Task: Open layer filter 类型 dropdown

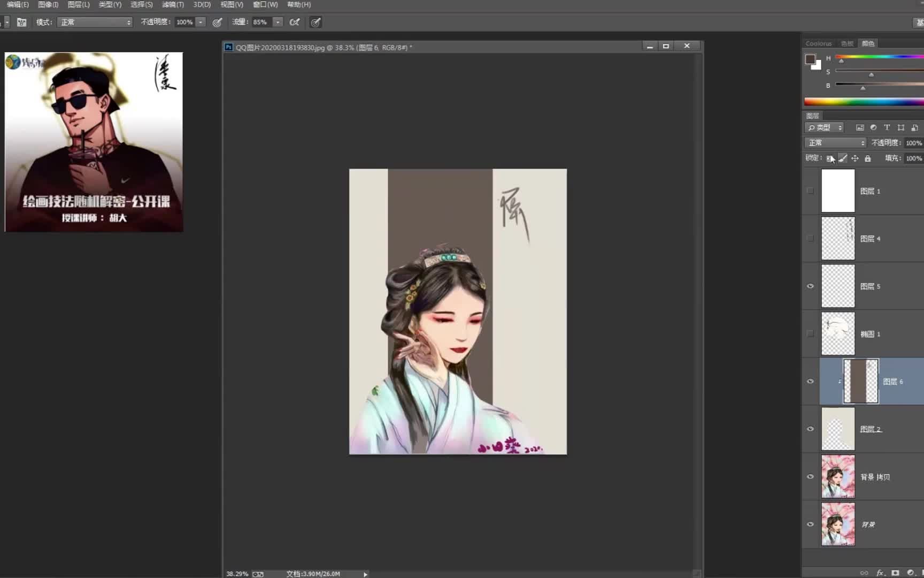Action: click(824, 127)
